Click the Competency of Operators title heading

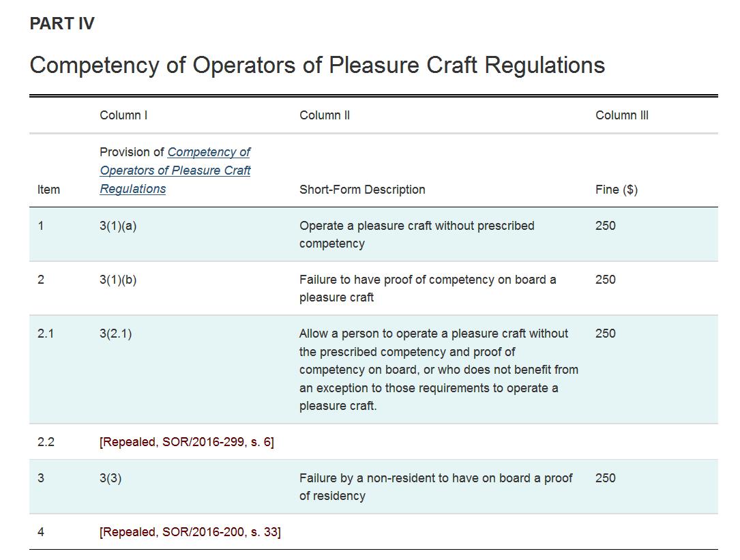tap(317, 65)
